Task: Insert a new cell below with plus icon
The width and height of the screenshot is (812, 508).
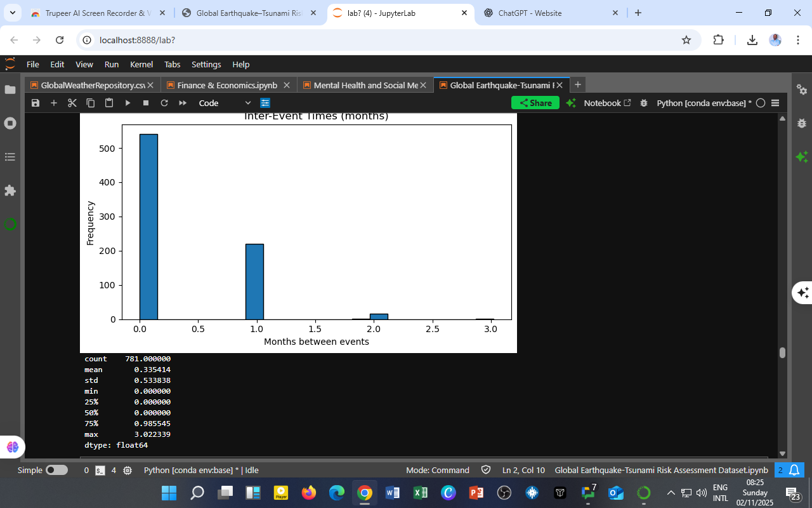Action: pyautogui.click(x=54, y=103)
